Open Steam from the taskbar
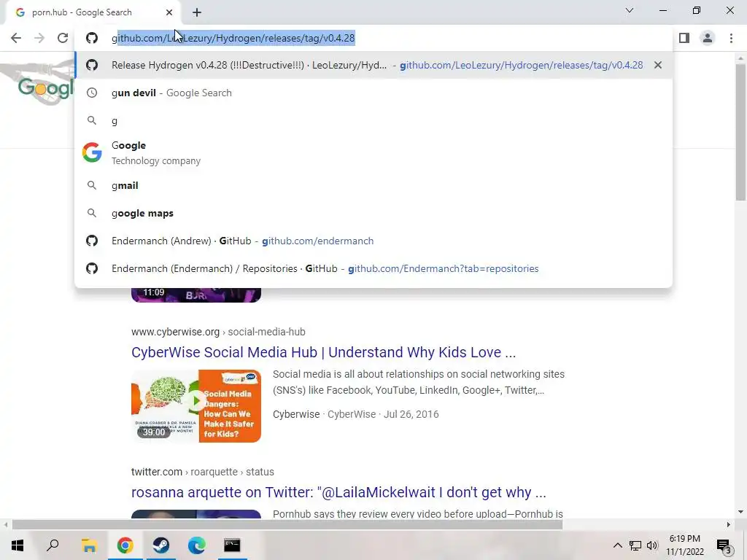 [161, 545]
